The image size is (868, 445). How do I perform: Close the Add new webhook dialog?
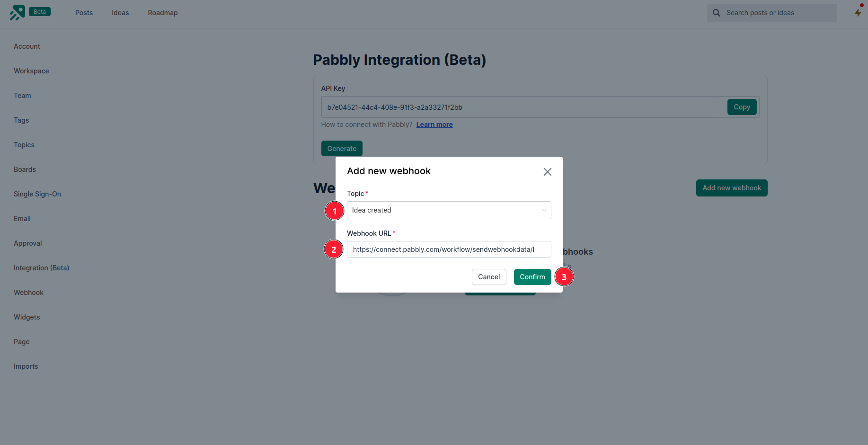[548, 172]
